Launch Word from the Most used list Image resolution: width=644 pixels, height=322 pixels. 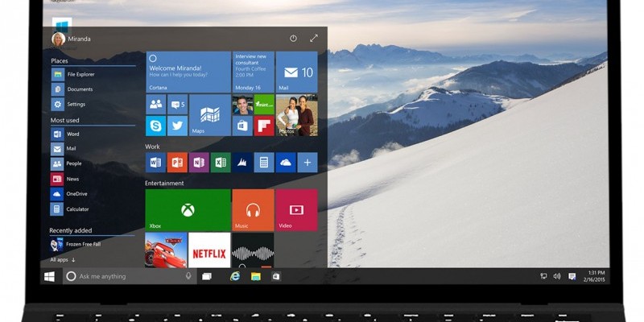pos(65,134)
